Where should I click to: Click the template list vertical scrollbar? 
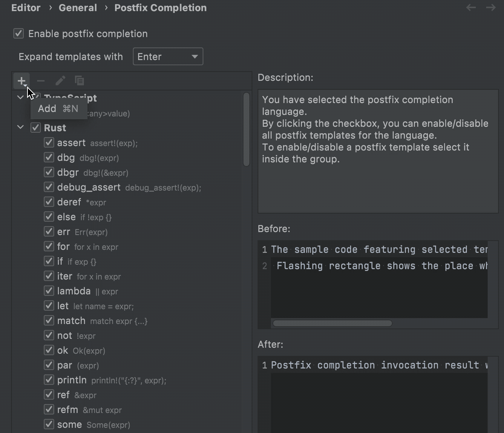(246, 130)
